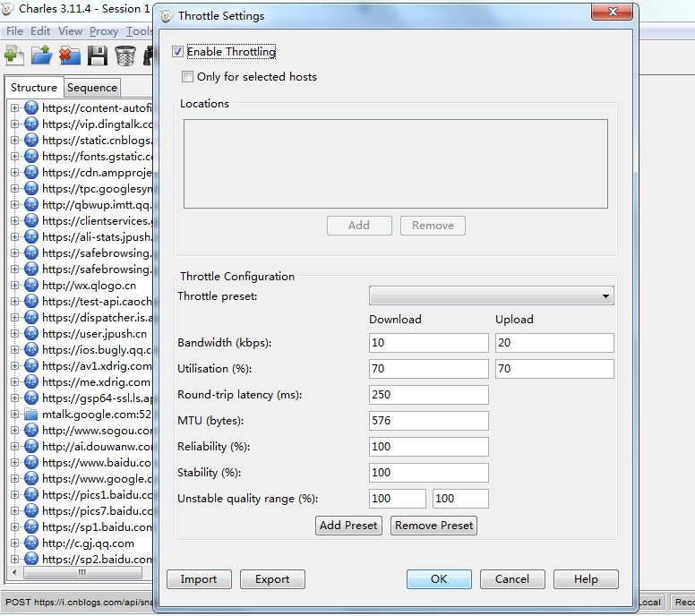
Task: Uncheck the Enable Throttling checkbox
Action: tap(177, 51)
